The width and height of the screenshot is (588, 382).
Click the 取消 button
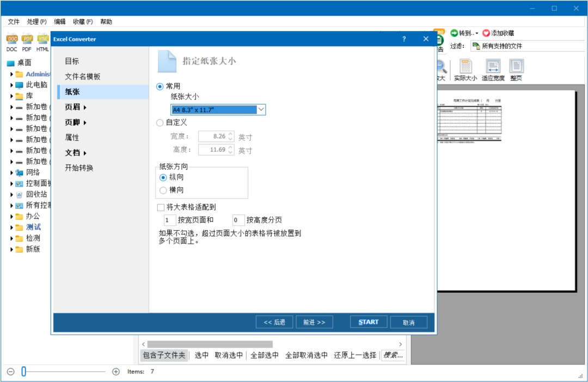pyautogui.click(x=409, y=322)
